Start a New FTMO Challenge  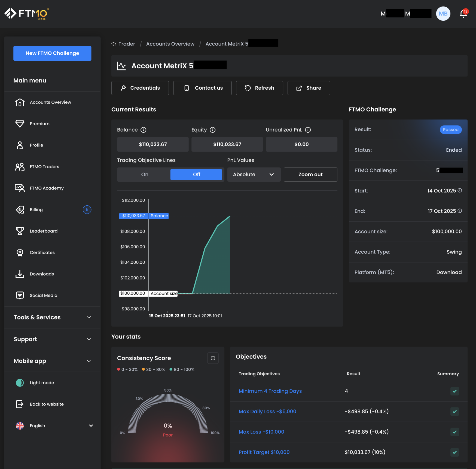tap(52, 53)
